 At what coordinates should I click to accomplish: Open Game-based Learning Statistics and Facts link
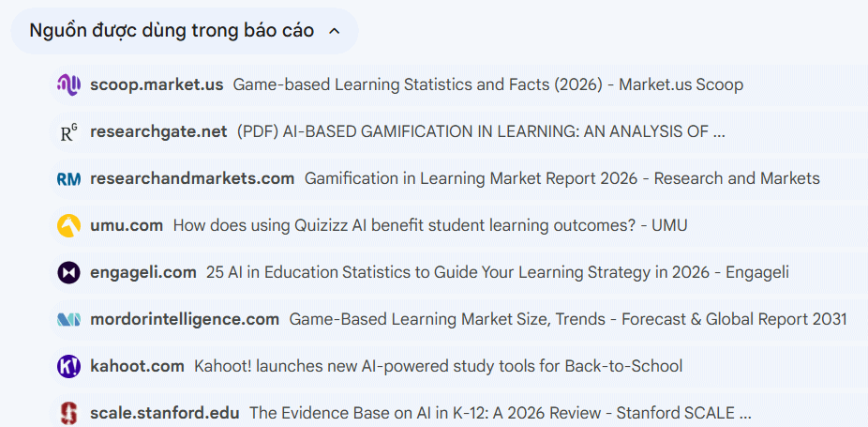[x=487, y=84]
